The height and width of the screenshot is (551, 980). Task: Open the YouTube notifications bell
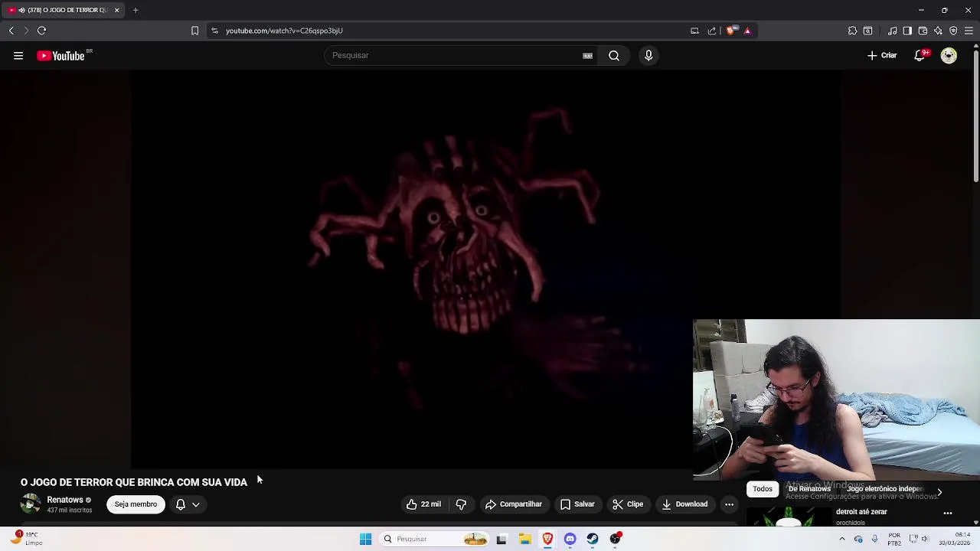(x=920, y=55)
